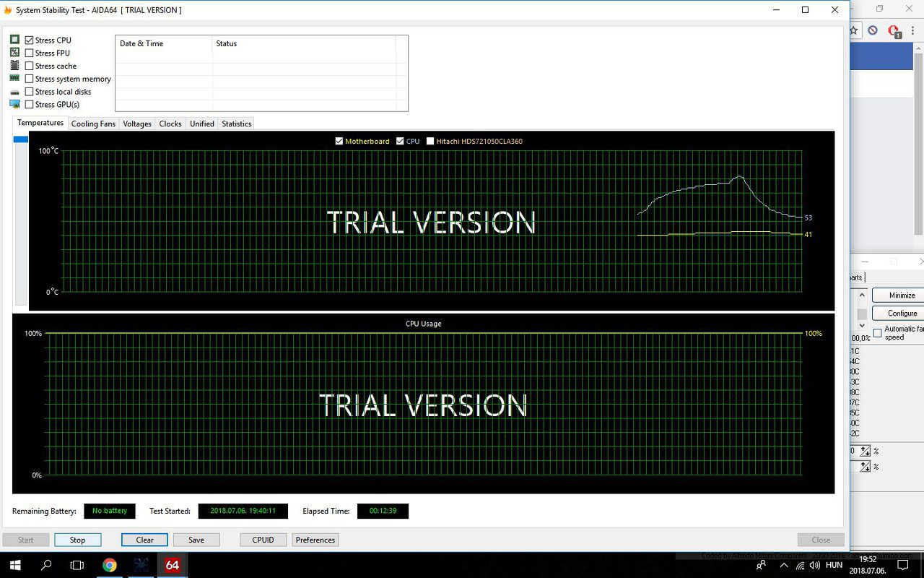Screen dimensions: 924x578
Task: Enable Stress local disks checkbox
Action: 30,92
